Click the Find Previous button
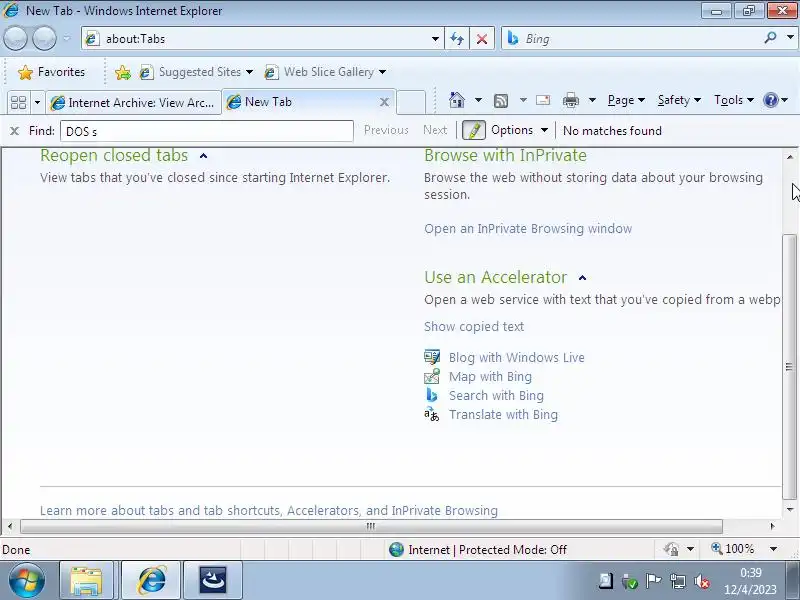This screenshot has width=800, height=600. tap(386, 130)
